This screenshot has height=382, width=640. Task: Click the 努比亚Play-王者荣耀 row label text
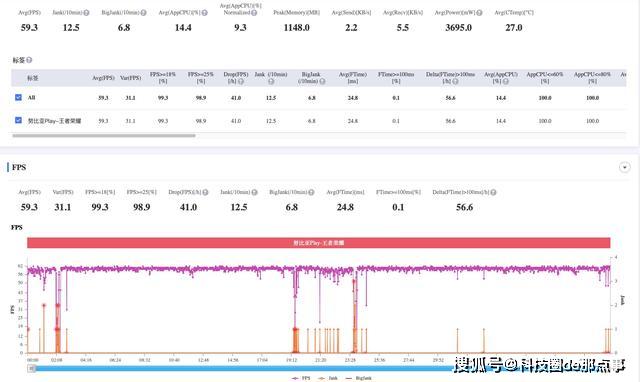click(54, 121)
